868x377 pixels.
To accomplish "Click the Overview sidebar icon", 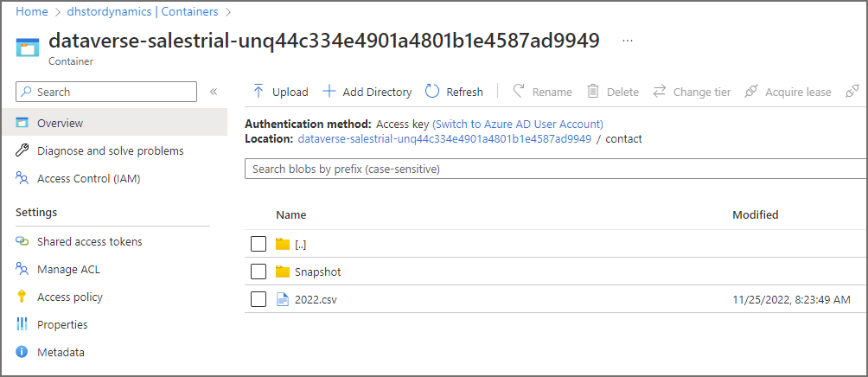I will pyautogui.click(x=22, y=122).
